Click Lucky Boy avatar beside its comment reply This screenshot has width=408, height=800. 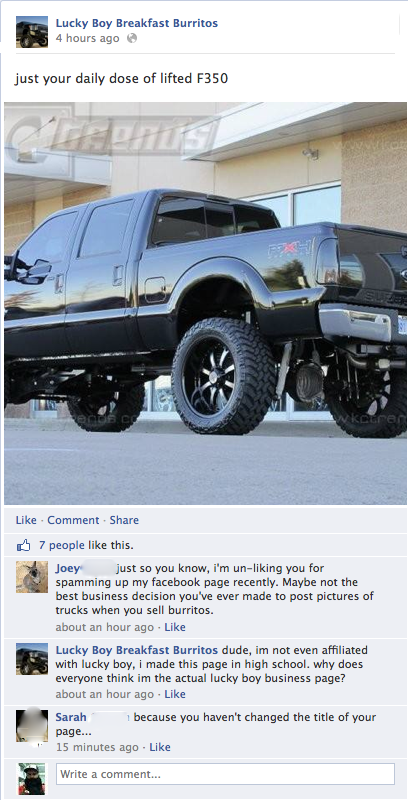[x=32, y=659]
